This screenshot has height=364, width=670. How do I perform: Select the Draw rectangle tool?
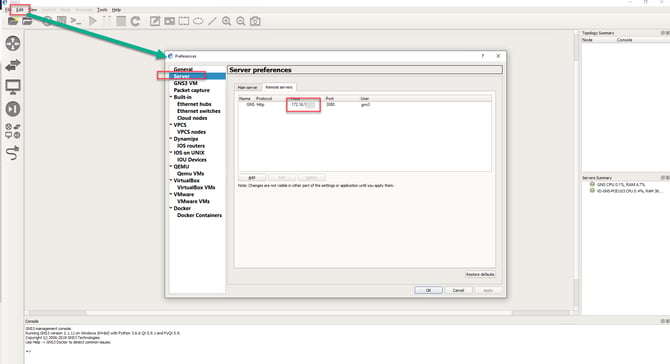click(184, 21)
